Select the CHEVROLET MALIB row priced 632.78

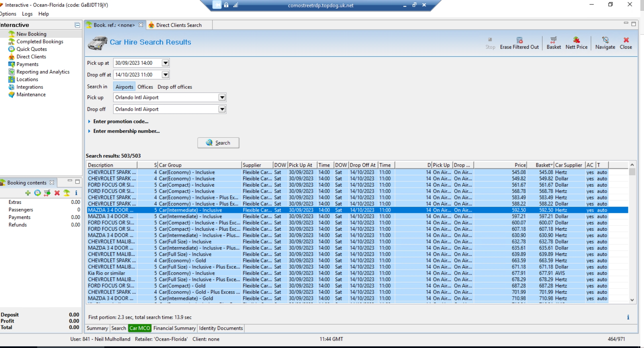point(357,242)
